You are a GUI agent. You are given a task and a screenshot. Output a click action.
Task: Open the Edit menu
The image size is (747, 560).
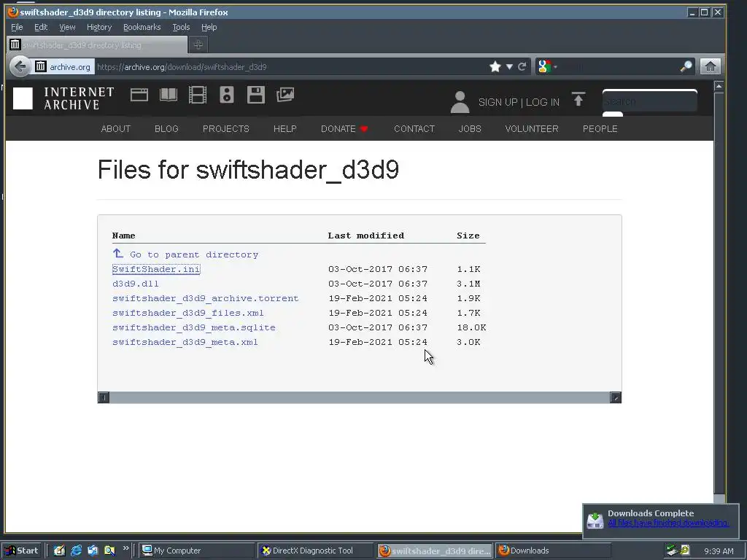[x=41, y=27]
